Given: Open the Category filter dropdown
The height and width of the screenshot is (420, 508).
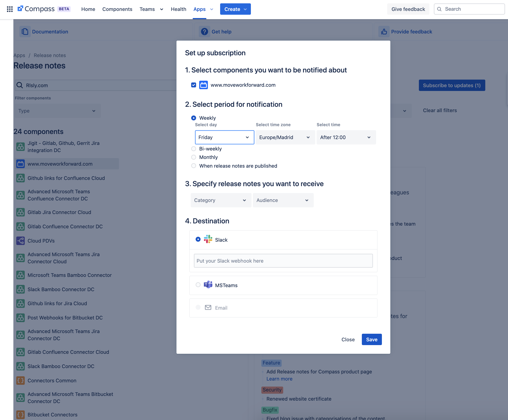Looking at the screenshot, I should click(221, 200).
